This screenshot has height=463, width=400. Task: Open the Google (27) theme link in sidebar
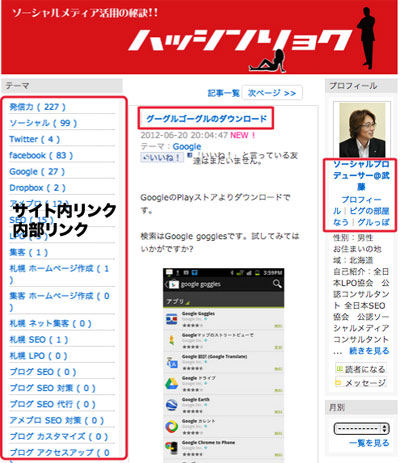(x=37, y=172)
